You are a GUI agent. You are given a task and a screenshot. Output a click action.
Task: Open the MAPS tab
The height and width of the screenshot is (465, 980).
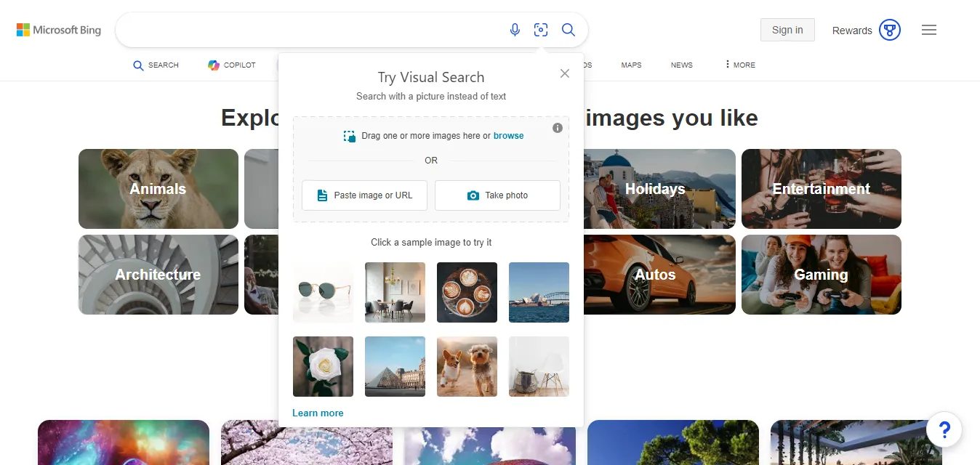(630, 65)
